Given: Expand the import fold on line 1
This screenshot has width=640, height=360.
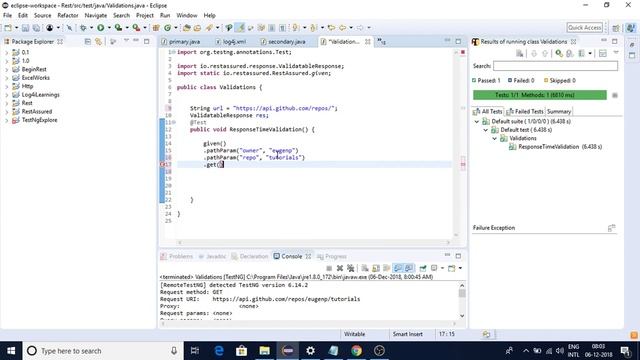Looking at the screenshot, I should [174, 52].
